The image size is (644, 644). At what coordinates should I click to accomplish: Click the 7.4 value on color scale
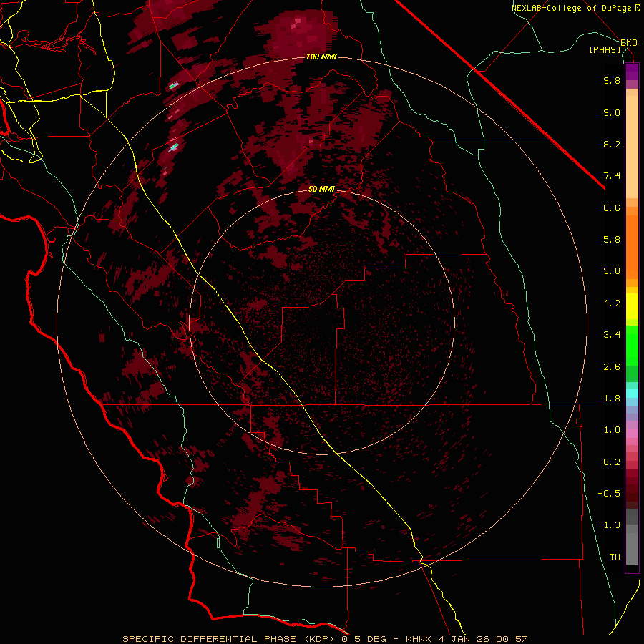612,176
